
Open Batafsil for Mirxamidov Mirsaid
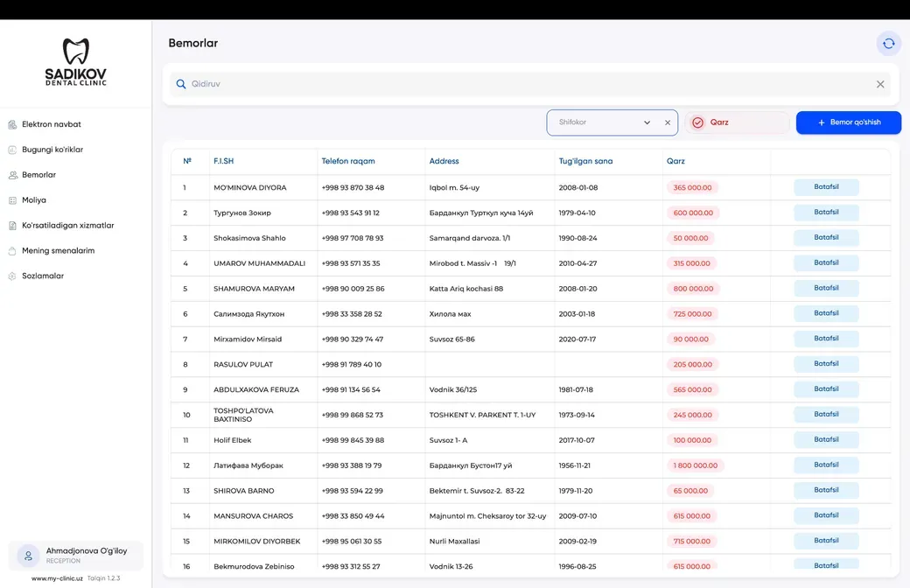[826, 339]
